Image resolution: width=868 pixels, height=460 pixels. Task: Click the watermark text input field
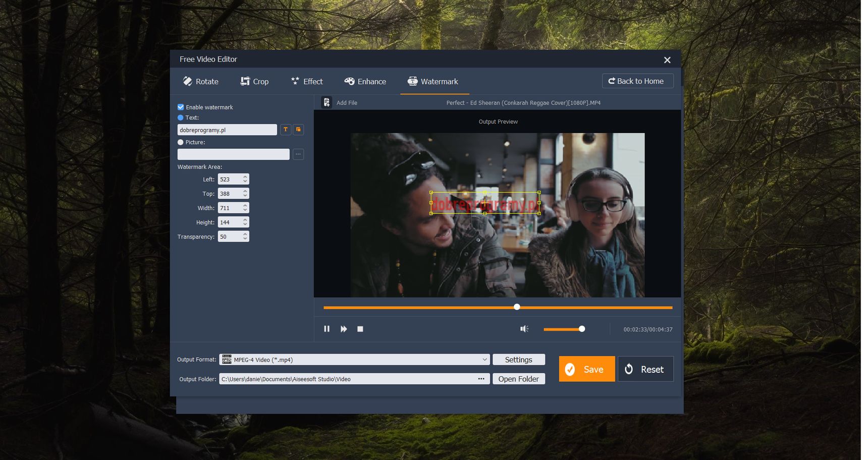click(227, 130)
